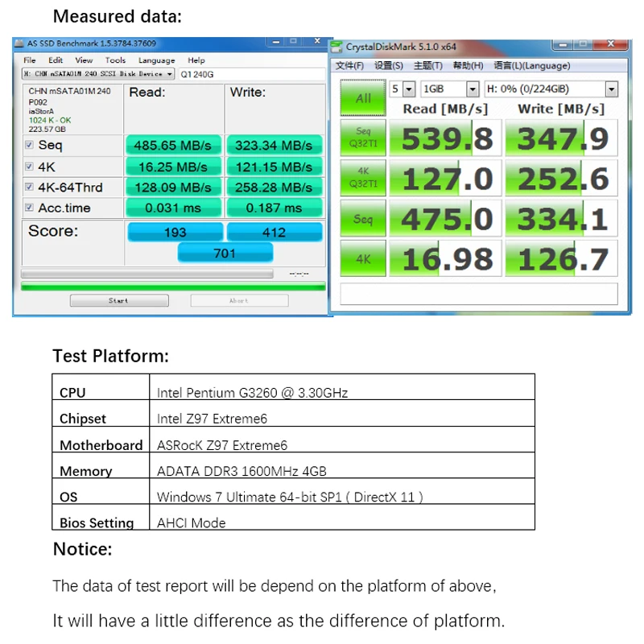644x644 pixels.
Task: Click the 347.9 write value in CrystalDiskMark
Action: pyautogui.click(x=561, y=138)
